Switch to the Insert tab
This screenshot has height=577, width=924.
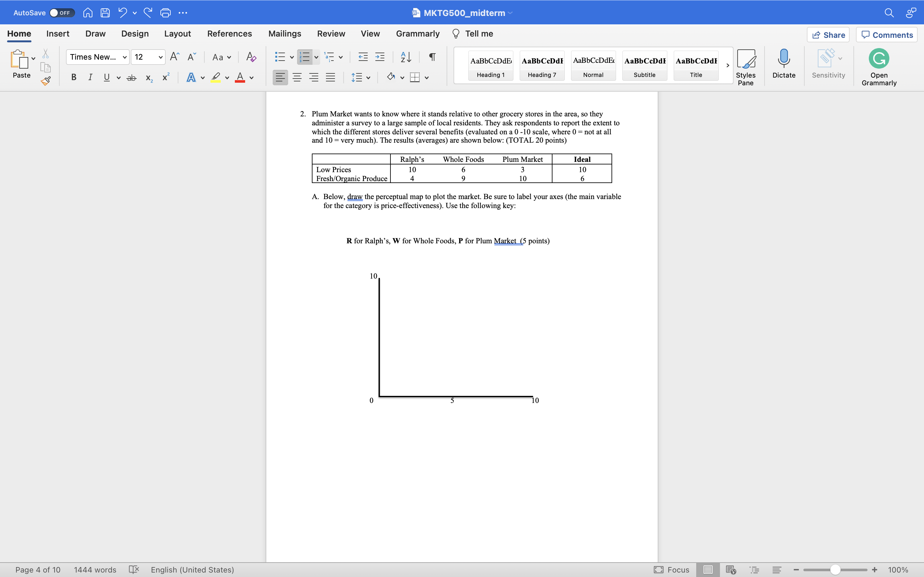pyautogui.click(x=58, y=34)
